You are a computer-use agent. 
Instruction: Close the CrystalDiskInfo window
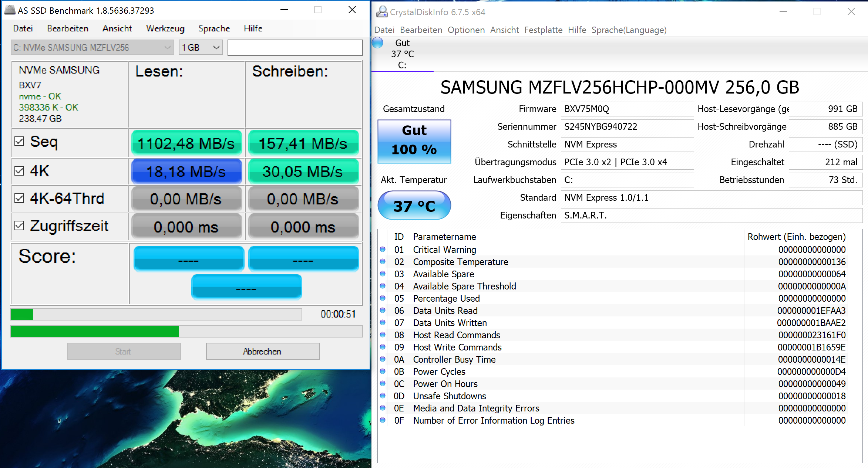pyautogui.click(x=851, y=12)
